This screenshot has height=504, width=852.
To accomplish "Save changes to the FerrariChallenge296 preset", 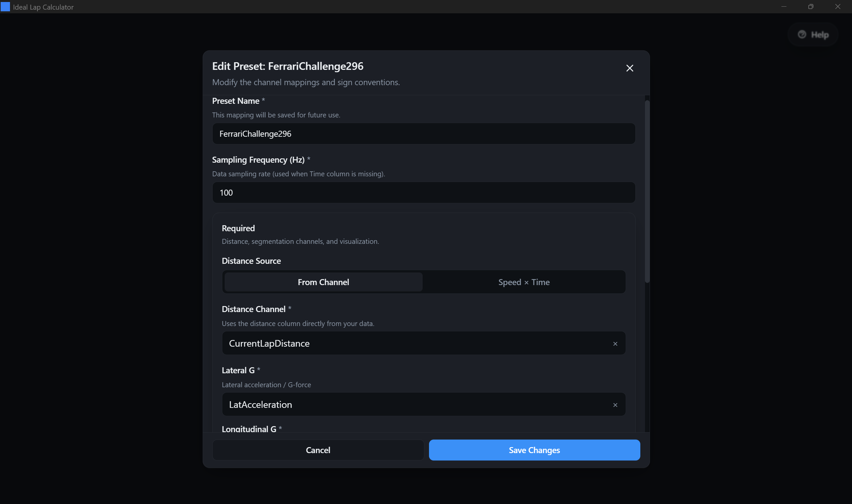I will 534,450.
